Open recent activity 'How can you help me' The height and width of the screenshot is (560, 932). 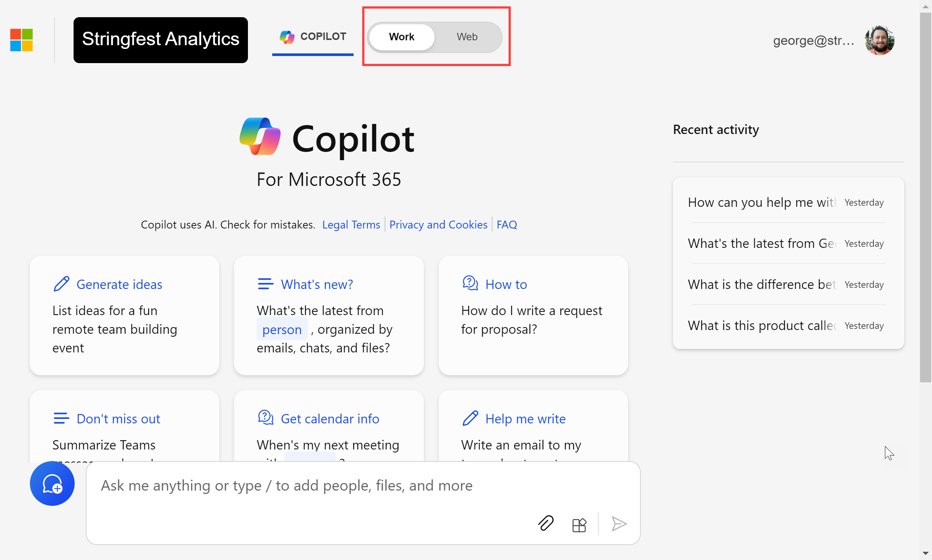tap(761, 203)
